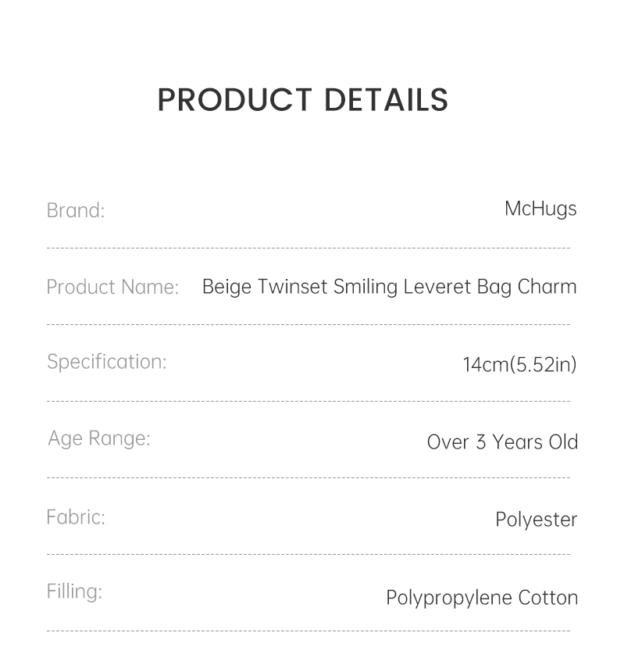This screenshot has height=672, width=617.
Task: Select the Polyester fabric value
Action: pyautogui.click(x=536, y=520)
